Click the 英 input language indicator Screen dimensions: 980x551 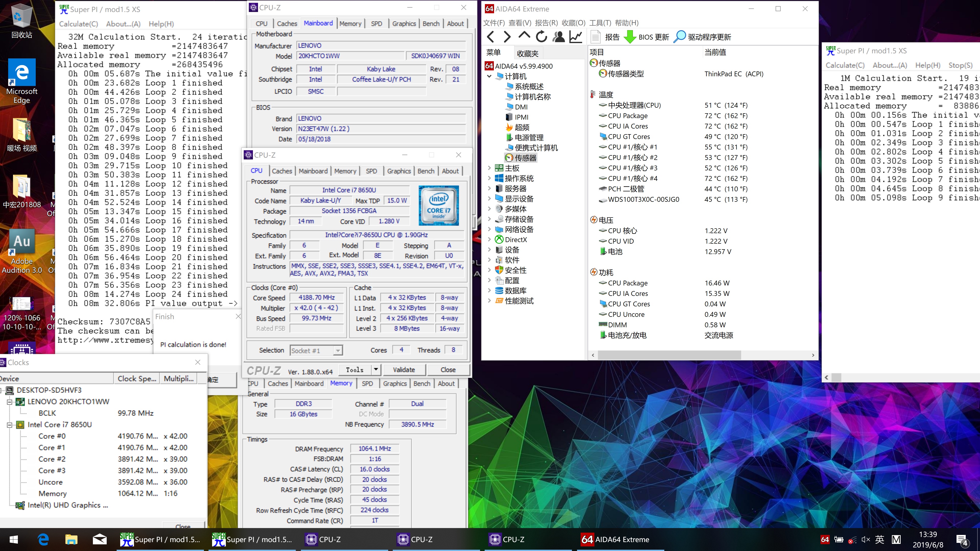[x=879, y=540]
